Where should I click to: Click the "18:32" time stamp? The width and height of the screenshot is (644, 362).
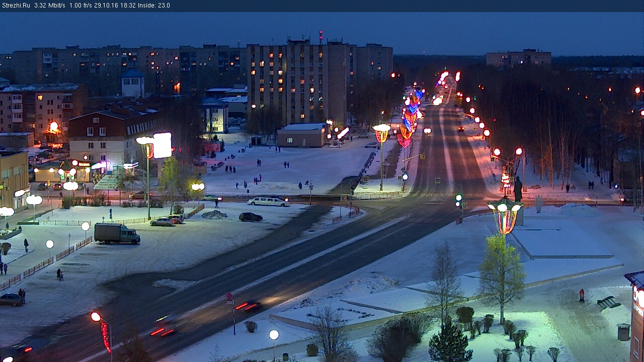point(127,6)
